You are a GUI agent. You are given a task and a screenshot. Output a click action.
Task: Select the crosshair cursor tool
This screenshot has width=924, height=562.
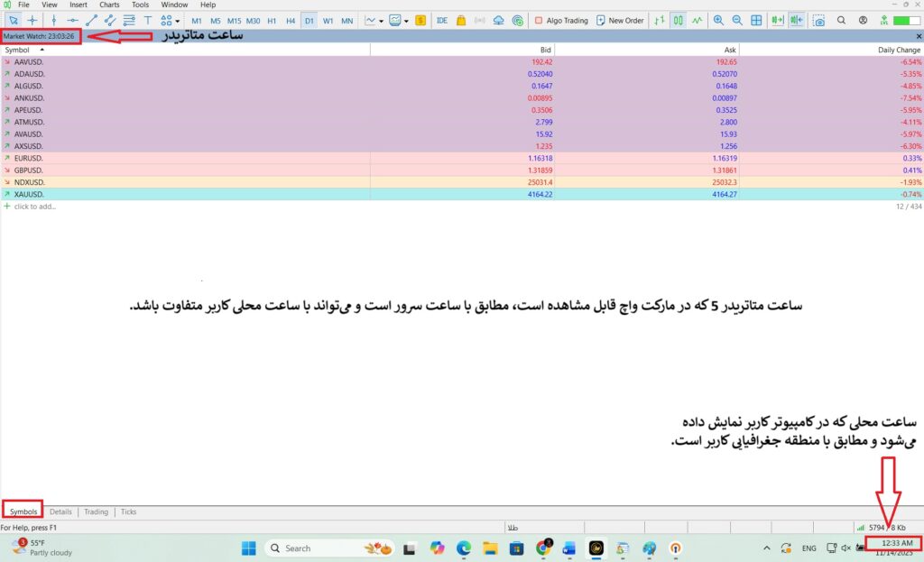tap(32, 20)
